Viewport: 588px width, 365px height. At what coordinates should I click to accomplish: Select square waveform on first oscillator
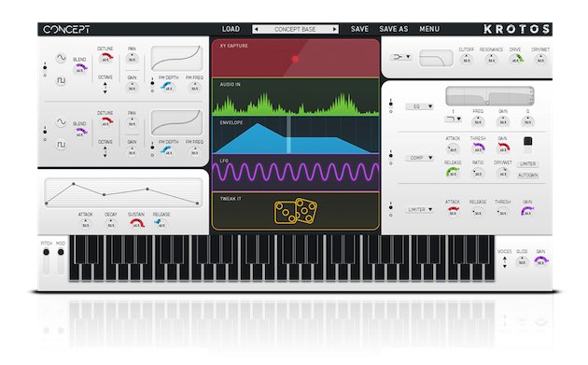(x=61, y=80)
